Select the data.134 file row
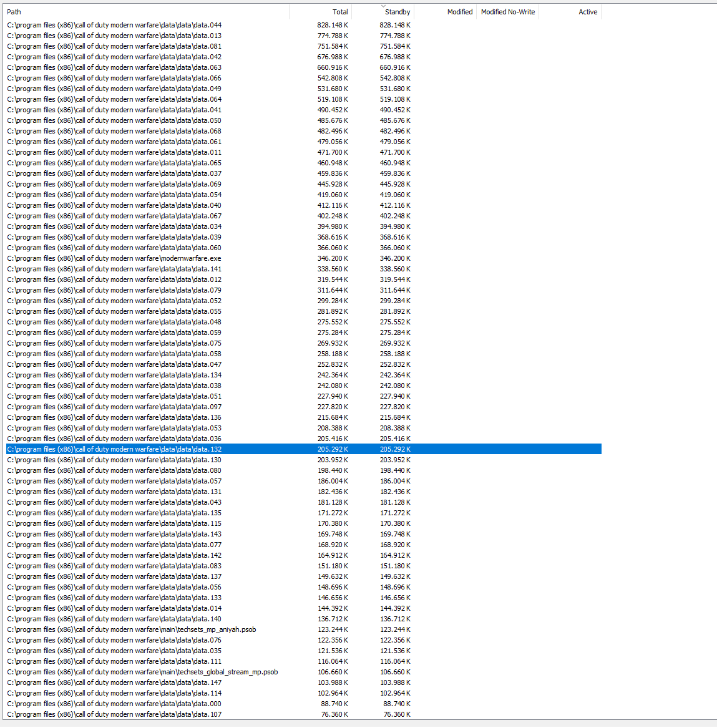This screenshot has width=717, height=728. [x=304, y=375]
